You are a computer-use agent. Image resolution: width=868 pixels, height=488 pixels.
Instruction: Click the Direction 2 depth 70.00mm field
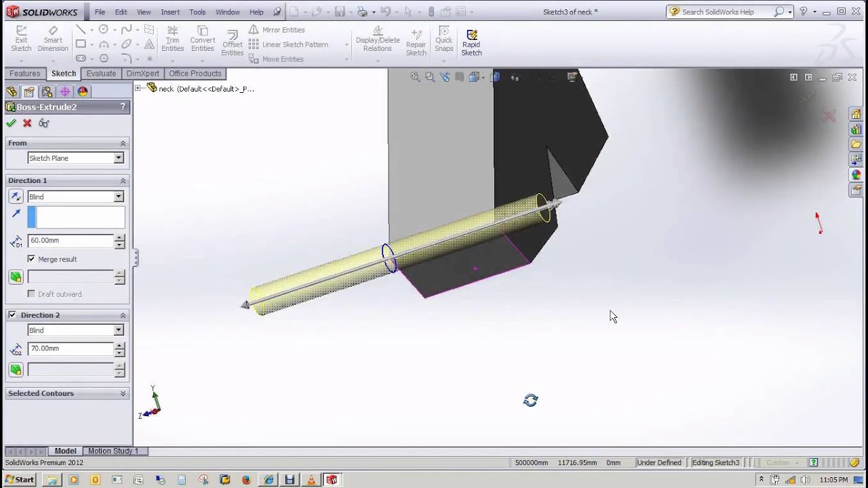71,348
